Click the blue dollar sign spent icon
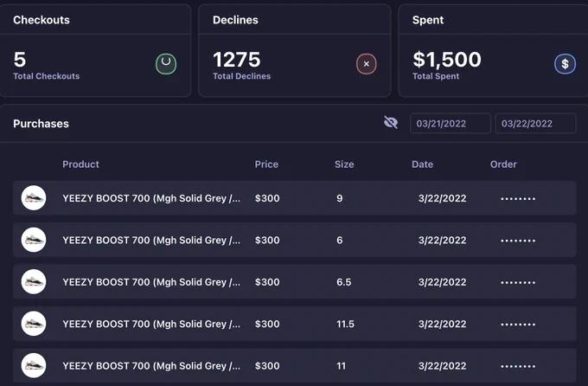588x386 pixels. 566,64
